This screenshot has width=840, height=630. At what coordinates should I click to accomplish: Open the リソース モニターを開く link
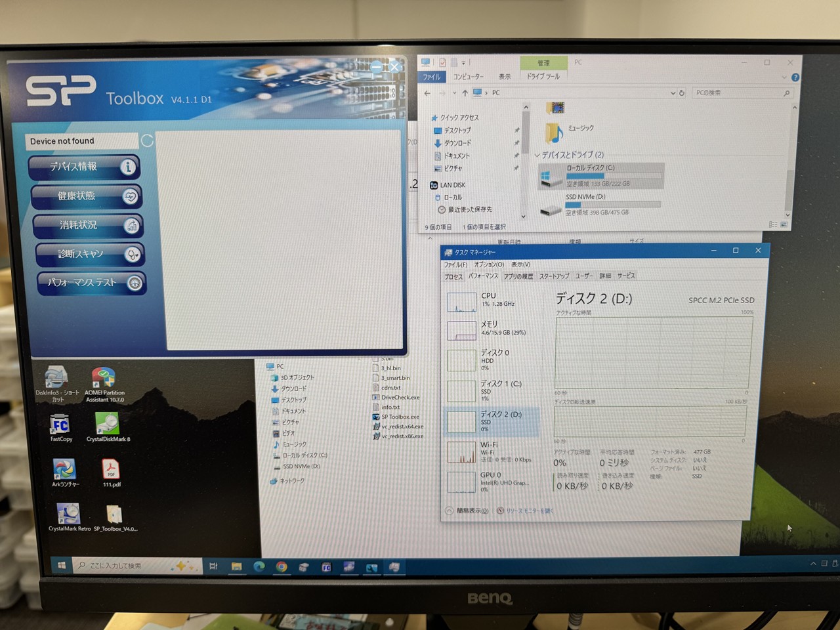529,511
